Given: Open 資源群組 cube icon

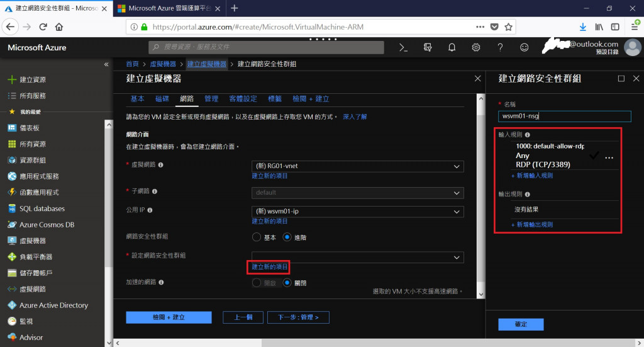Looking at the screenshot, I should (13, 160).
